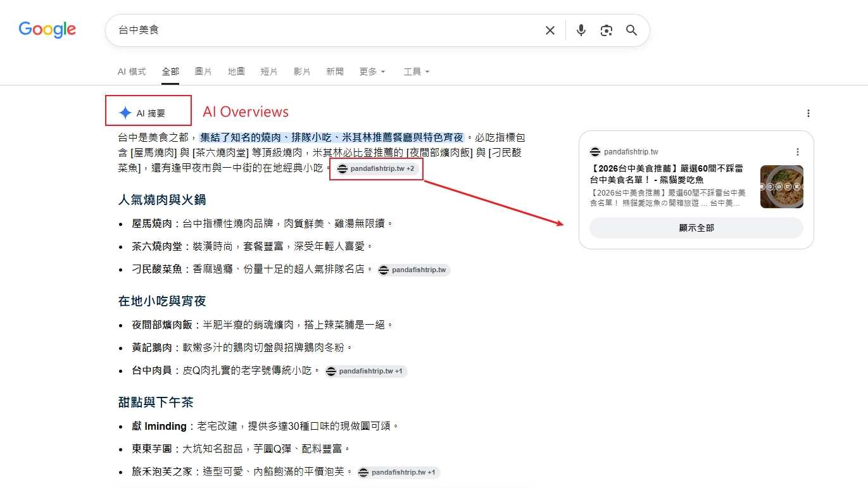Click the 獻 Iminding list item text
This screenshot has width=868, height=488.
coord(266,426)
